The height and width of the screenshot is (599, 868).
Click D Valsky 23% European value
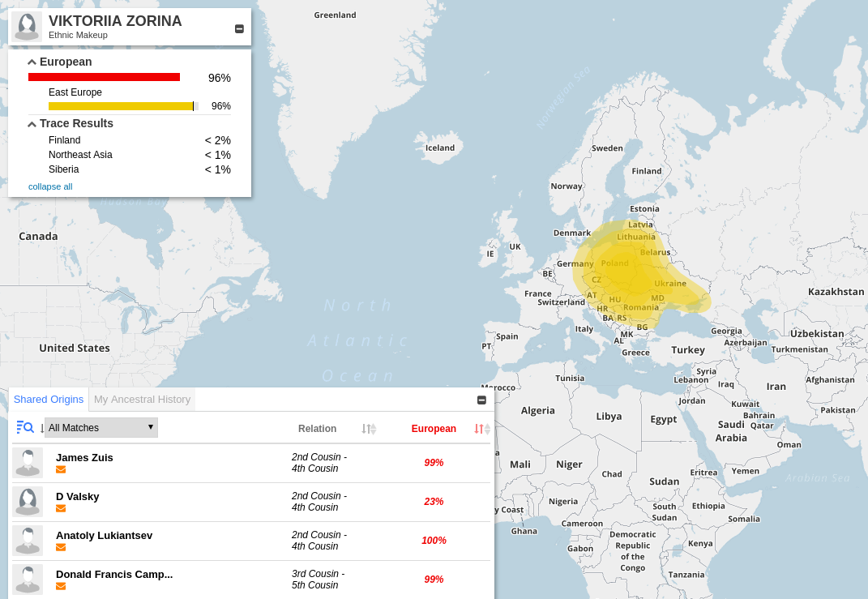pos(434,502)
